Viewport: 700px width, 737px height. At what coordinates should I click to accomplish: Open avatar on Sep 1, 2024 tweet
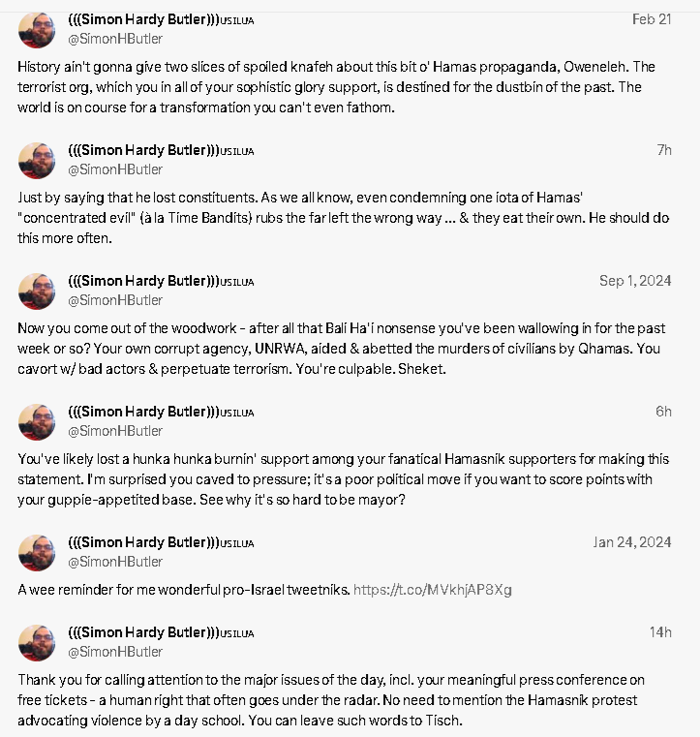click(37, 292)
